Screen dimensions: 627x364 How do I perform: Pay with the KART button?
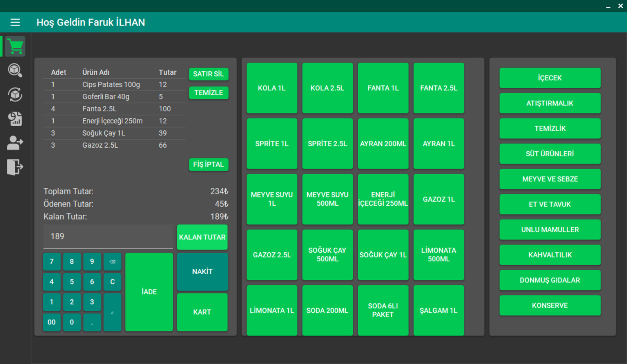(202, 312)
